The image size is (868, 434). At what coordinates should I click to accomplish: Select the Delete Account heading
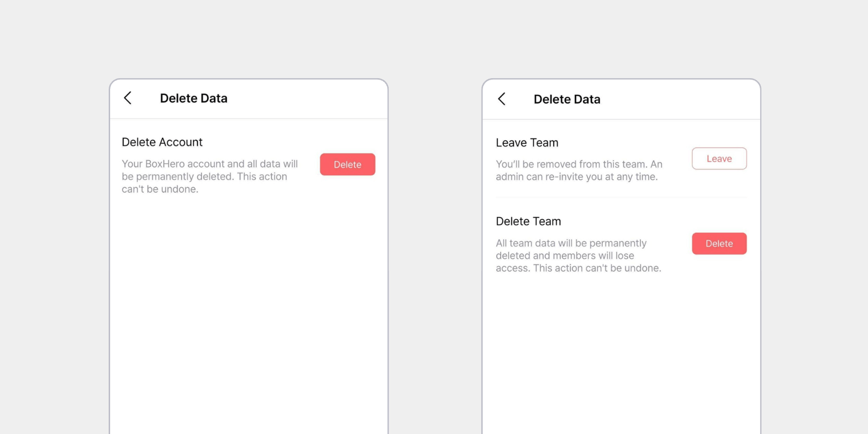pyautogui.click(x=162, y=142)
